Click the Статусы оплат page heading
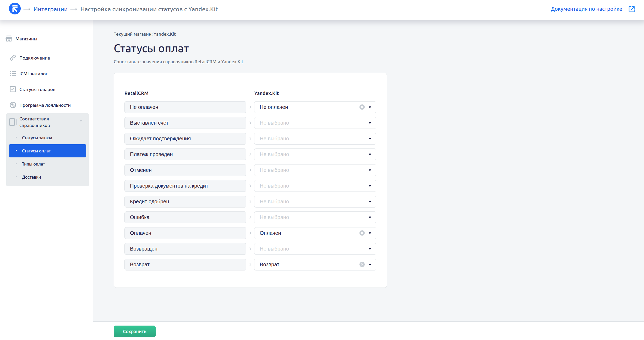This screenshot has height=340, width=644. 151,49
